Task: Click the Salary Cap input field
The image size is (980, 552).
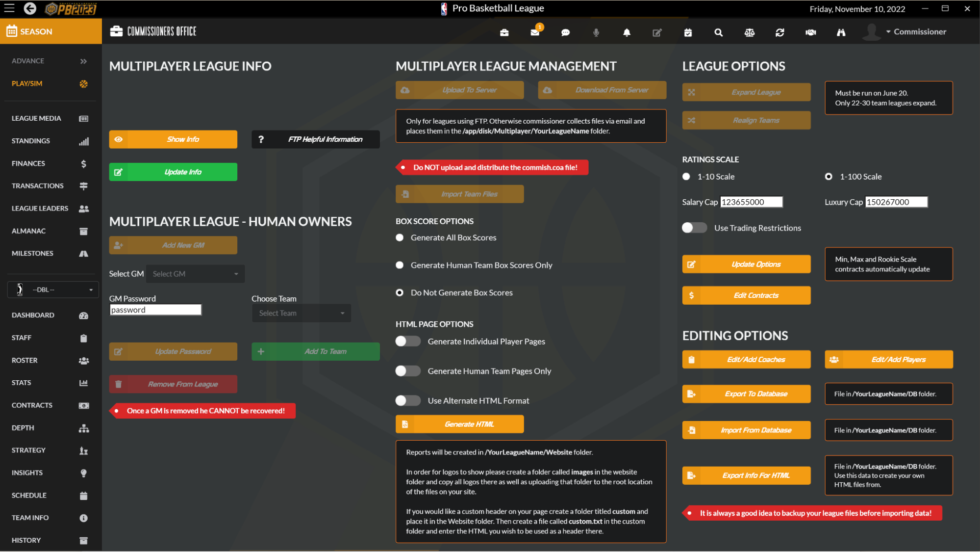Action: (752, 202)
